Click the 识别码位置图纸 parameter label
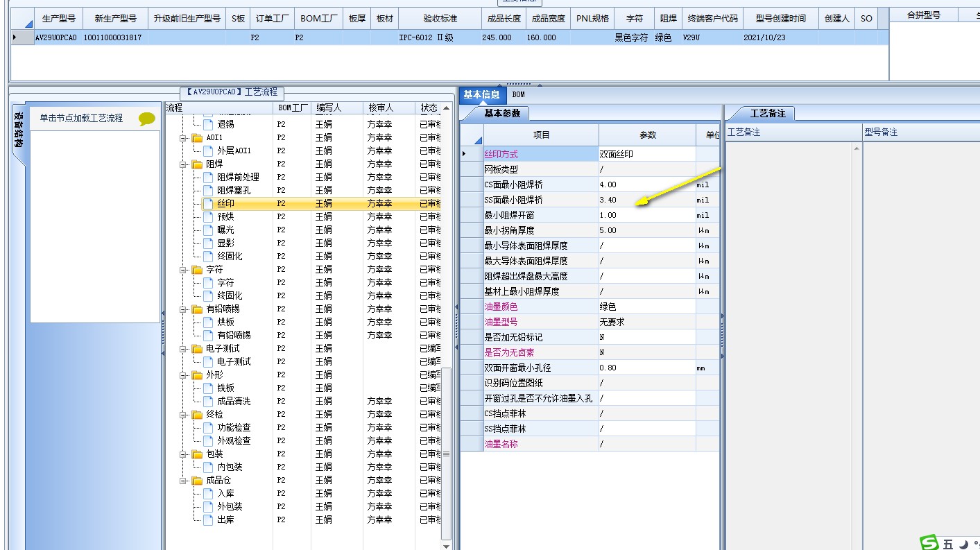This screenshot has height=550, width=980. pos(513,383)
